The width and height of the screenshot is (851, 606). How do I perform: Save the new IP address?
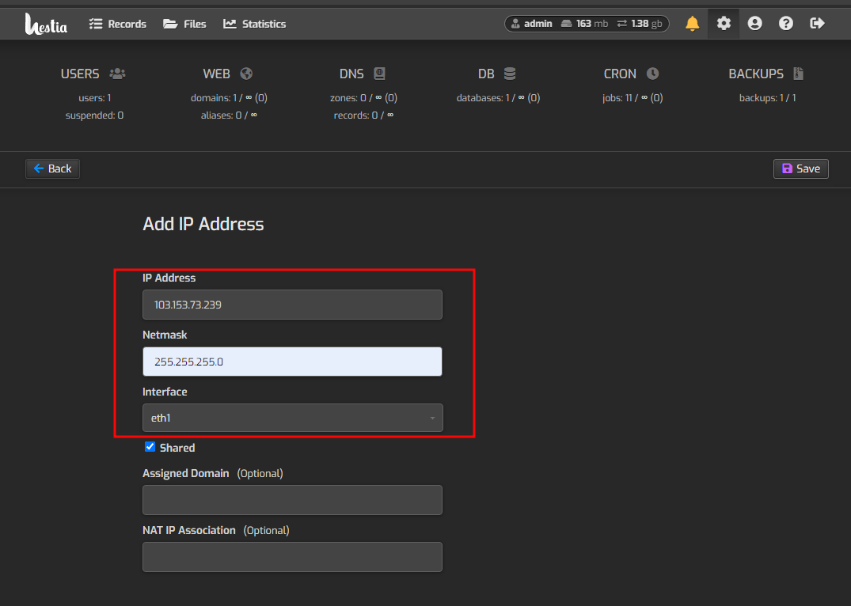coord(801,169)
